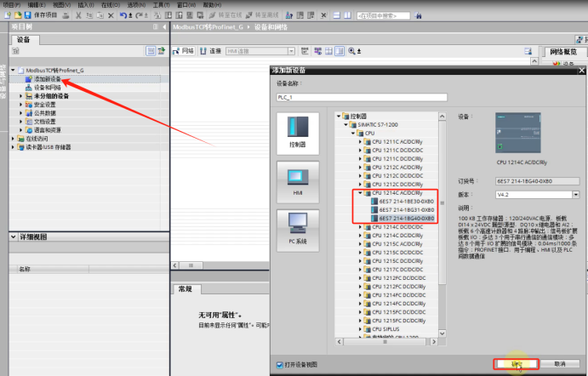588x376 pixels.
Task: Collapse the SIMATIC S7-1200 tree node
Action: tap(345, 124)
